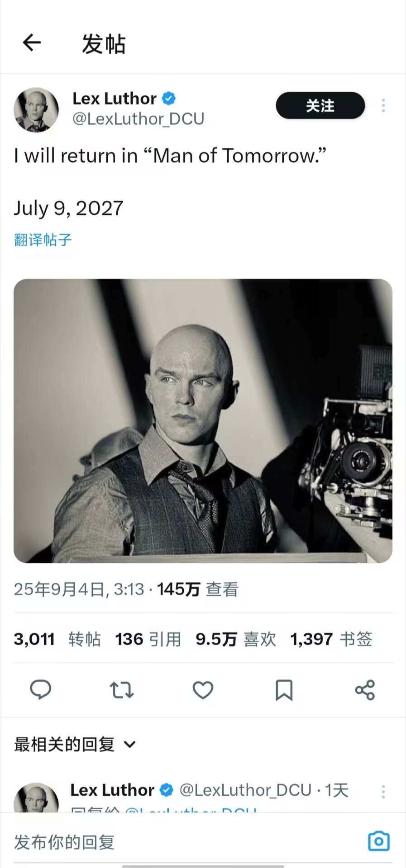Open three-dot menu on the reply

(383, 792)
